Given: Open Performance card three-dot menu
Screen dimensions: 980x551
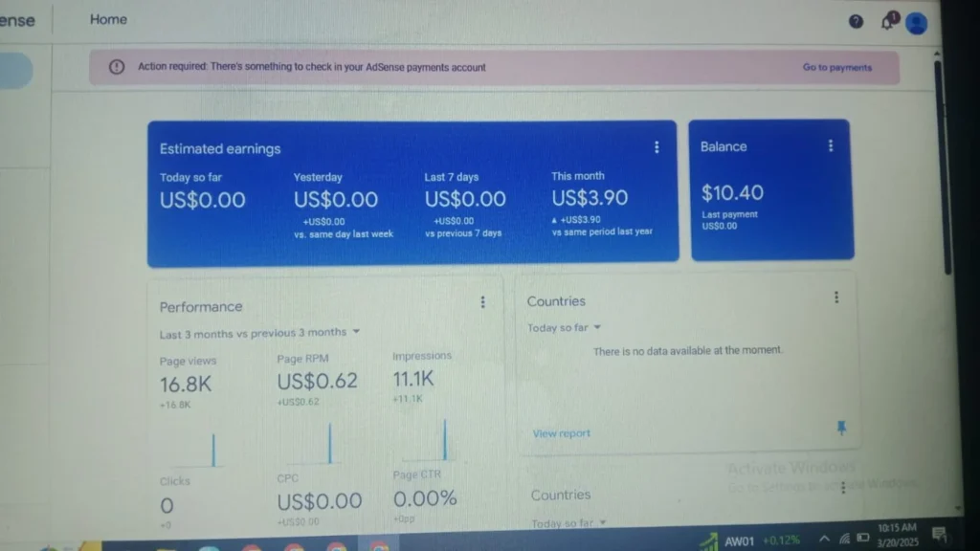Looking at the screenshot, I should click(482, 302).
